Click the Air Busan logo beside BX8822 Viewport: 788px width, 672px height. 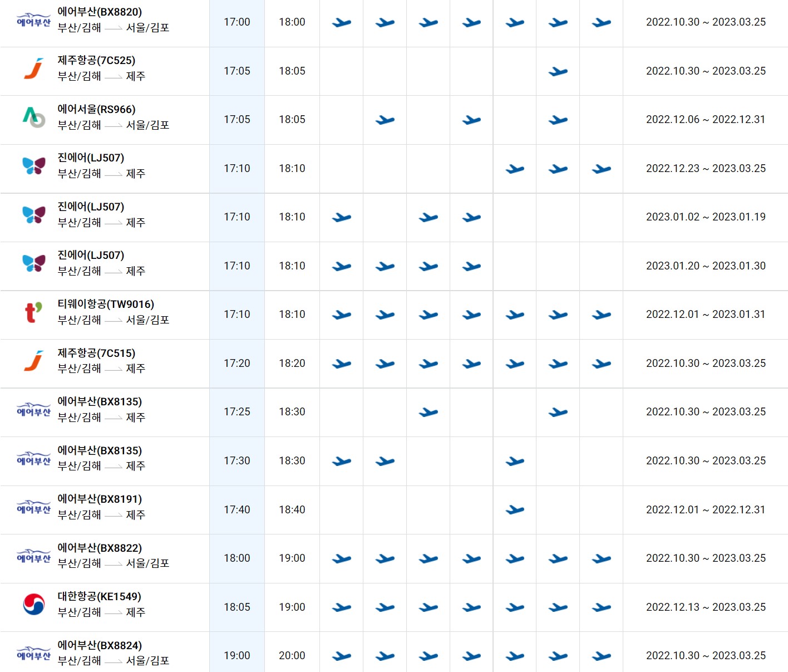point(33,556)
